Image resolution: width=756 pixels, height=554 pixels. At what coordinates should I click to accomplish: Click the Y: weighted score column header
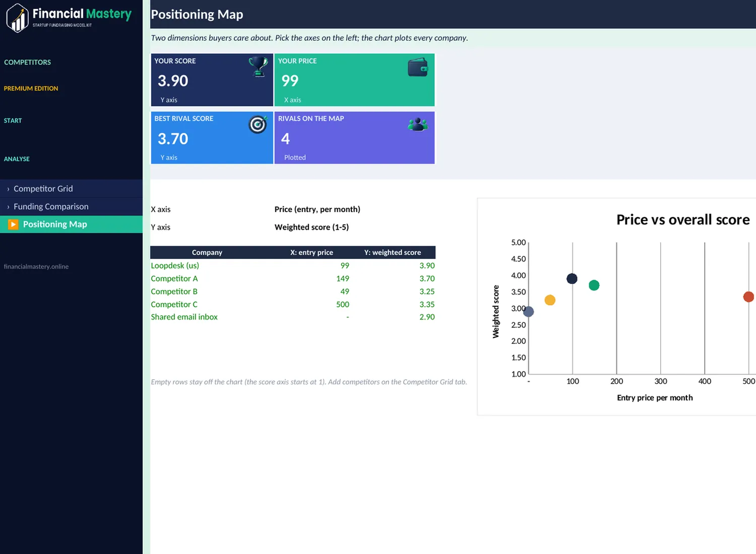[x=393, y=253]
